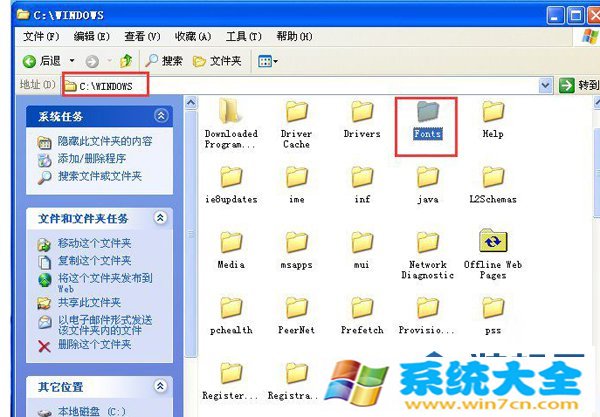Open the Views dropdown button

click(268, 61)
